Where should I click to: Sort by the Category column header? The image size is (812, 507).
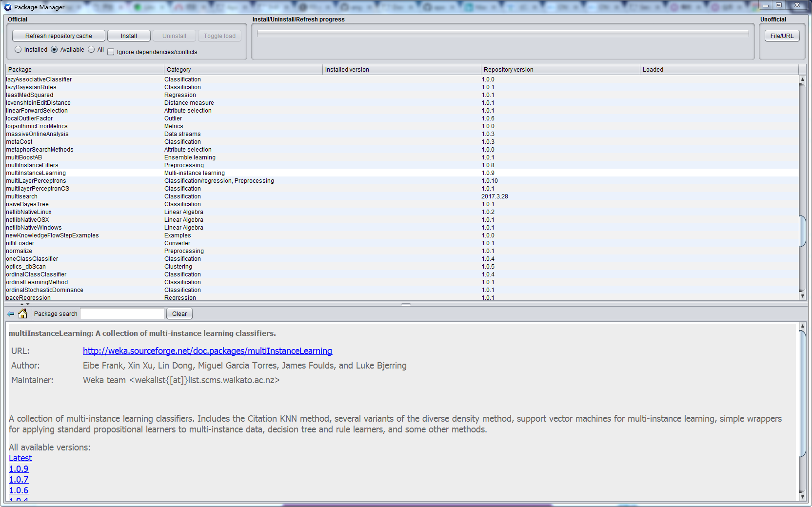pyautogui.click(x=243, y=70)
